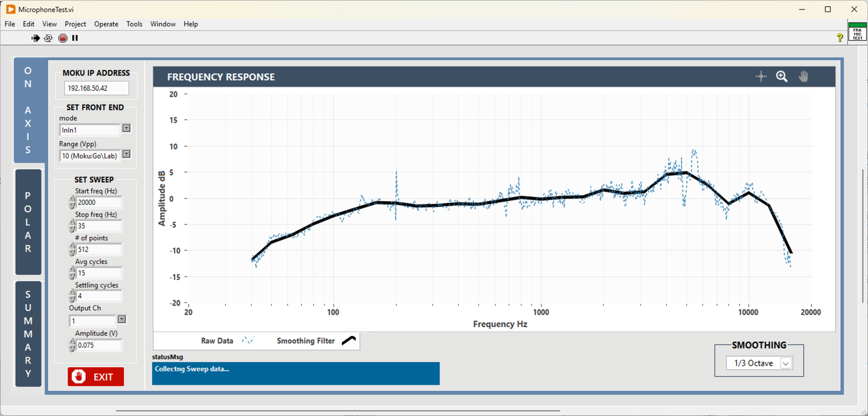The height and width of the screenshot is (416, 868).
Task: Choose the pan hand tool on the graph
Action: [804, 76]
